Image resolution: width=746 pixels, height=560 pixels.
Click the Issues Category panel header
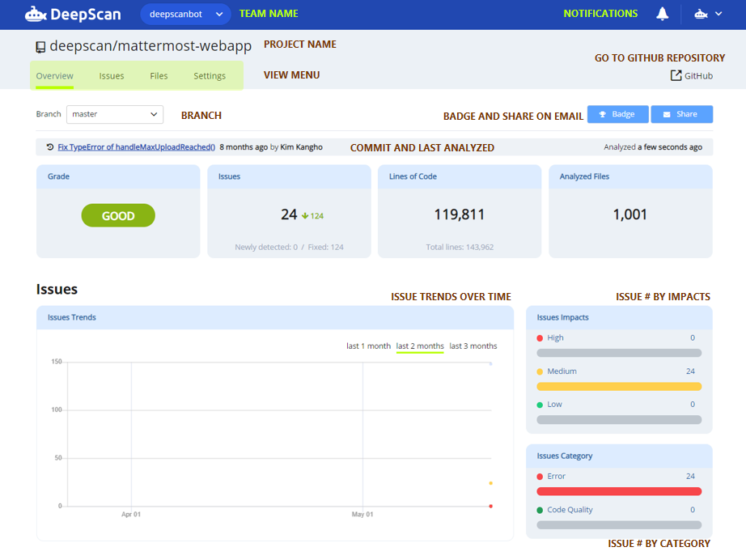click(x=619, y=456)
